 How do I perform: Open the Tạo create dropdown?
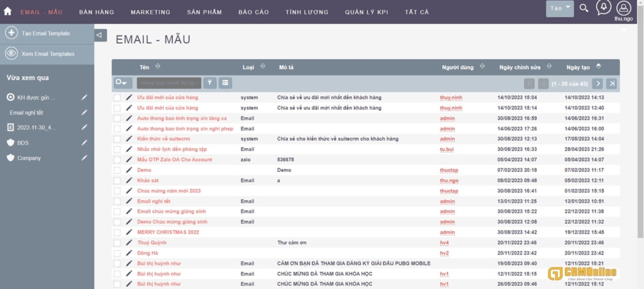coord(560,8)
